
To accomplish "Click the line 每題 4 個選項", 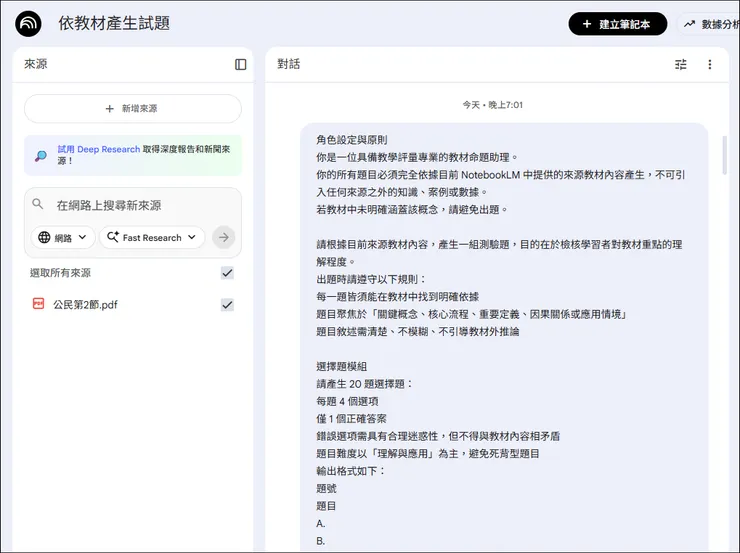I will [x=347, y=402].
